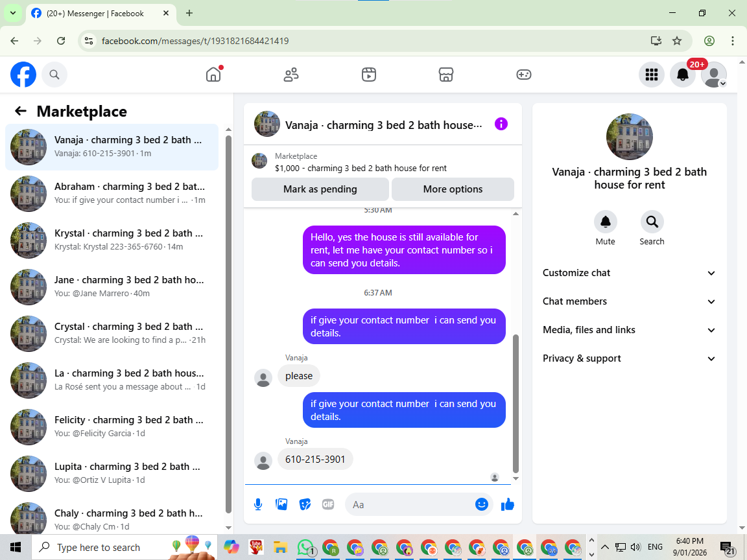Open browser three-dot menu
Viewport: 747px width, 560px height.
(733, 41)
